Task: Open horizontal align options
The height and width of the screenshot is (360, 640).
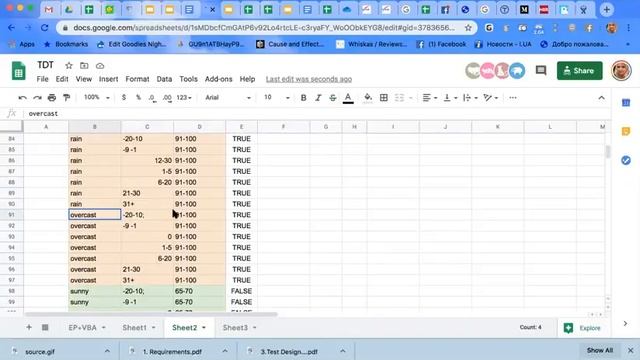Action: (x=429, y=98)
